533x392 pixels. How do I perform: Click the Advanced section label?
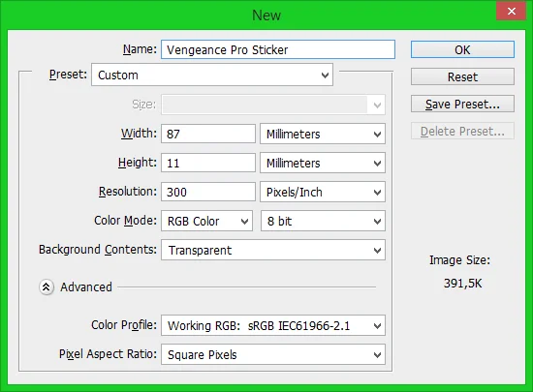tap(86, 287)
